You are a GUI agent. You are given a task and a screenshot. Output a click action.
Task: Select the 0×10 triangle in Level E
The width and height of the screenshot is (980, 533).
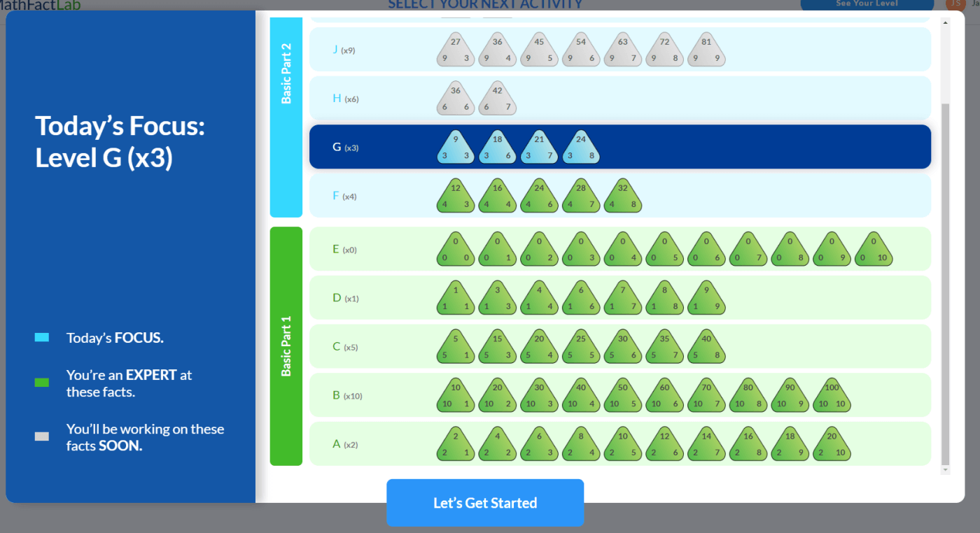click(874, 250)
